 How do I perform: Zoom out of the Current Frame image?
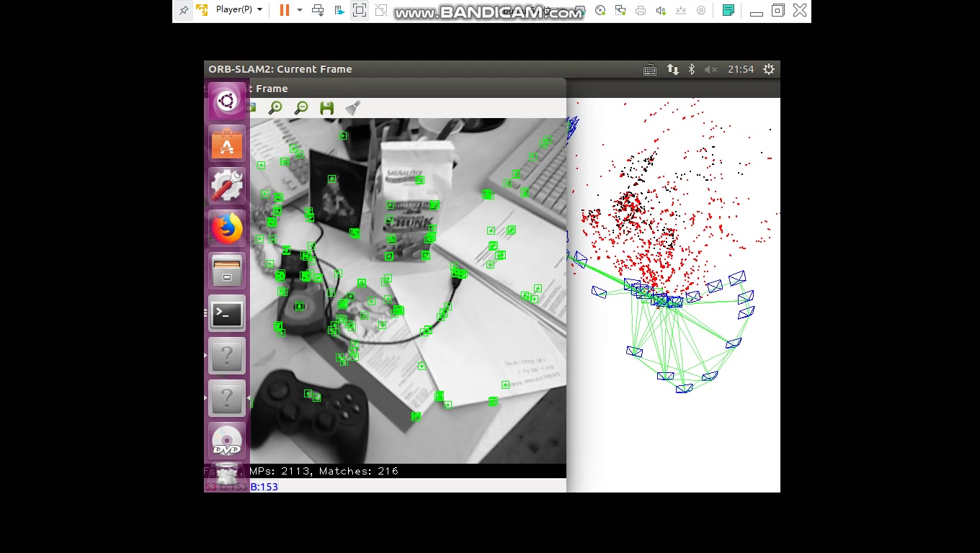coord(301,108)
